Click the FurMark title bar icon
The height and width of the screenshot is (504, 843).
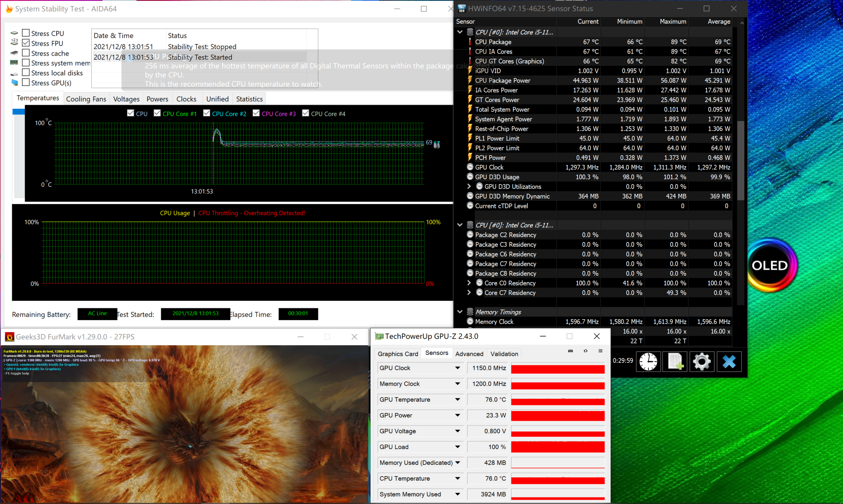pos(10,337)
